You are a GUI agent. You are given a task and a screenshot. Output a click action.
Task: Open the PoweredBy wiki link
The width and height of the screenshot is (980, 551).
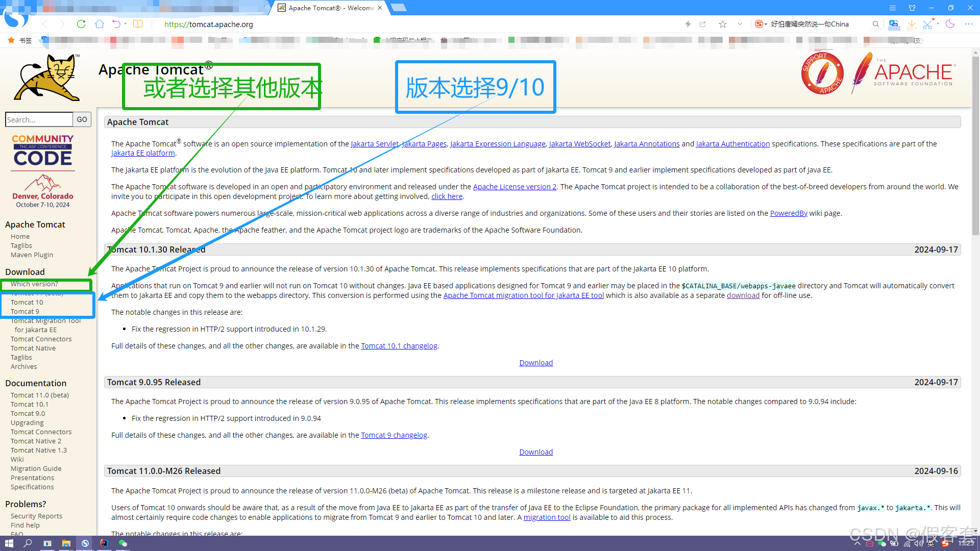(x=789, y=213)
